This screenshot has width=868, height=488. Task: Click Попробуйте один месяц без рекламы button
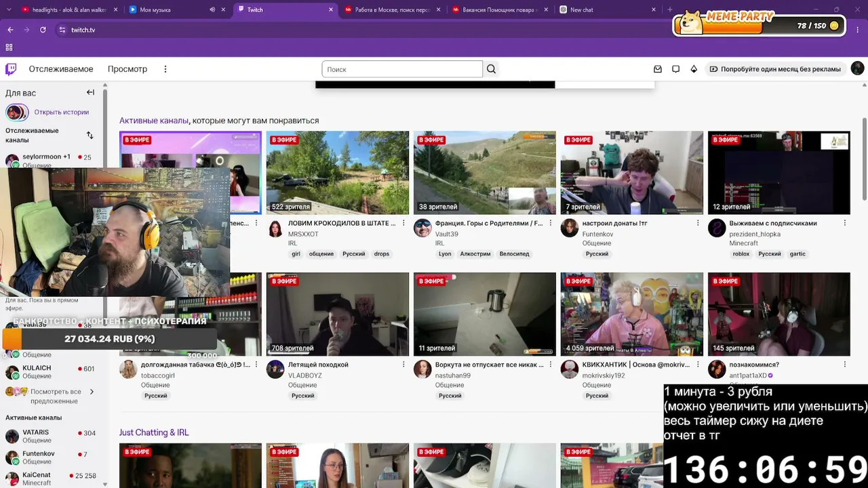[775, 69]
